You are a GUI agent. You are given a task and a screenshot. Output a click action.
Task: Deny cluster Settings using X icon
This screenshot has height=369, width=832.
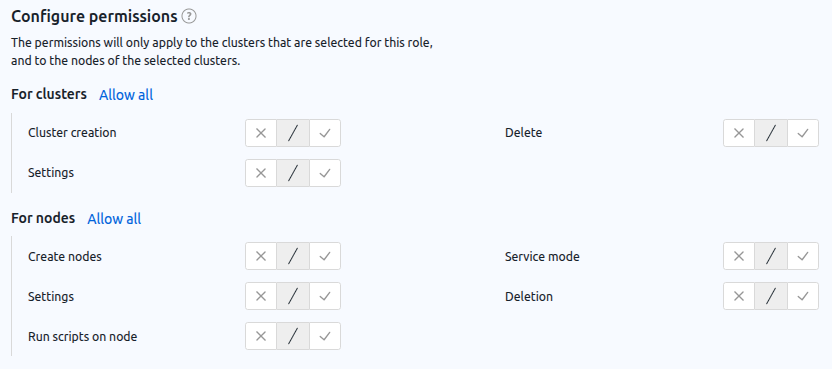261,173
